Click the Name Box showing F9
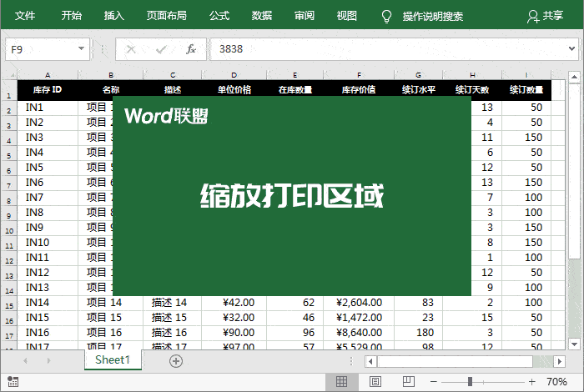The height and width of the screenshot is (392, 584). 48,49
